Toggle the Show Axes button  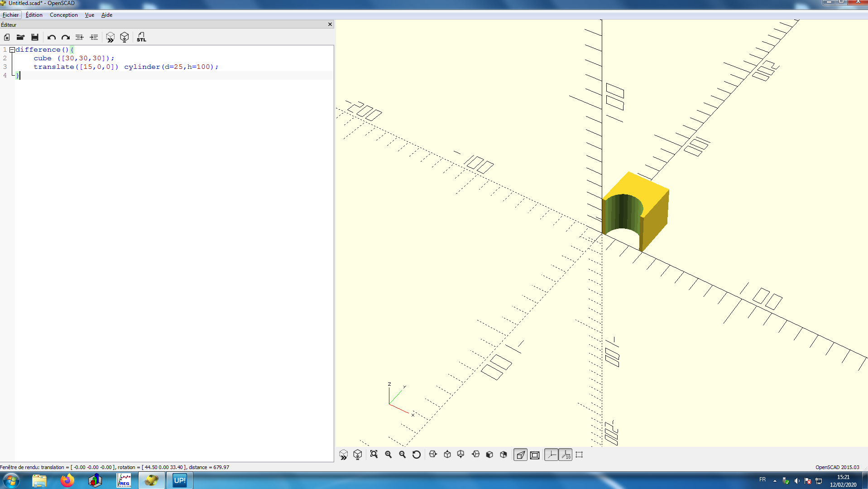click(551, 455)
